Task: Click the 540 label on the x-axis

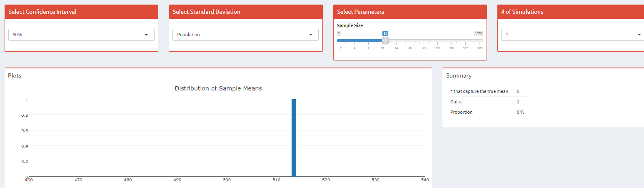Action: 424,180
